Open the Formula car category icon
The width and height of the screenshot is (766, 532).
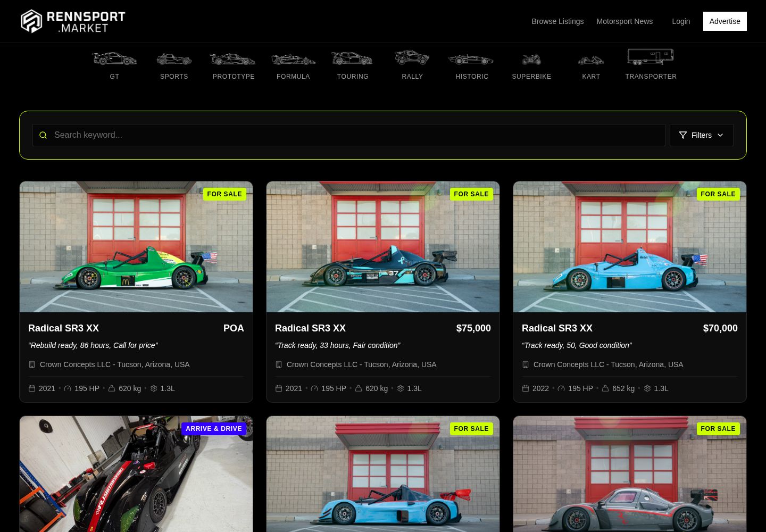(293, 59)
